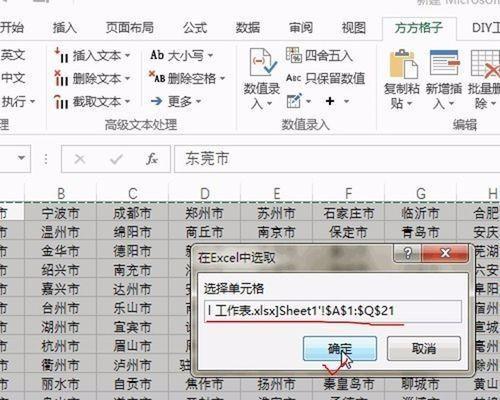Click the help question mark in dialog
This screenshot has width=500, height=400.
[407, 253]
